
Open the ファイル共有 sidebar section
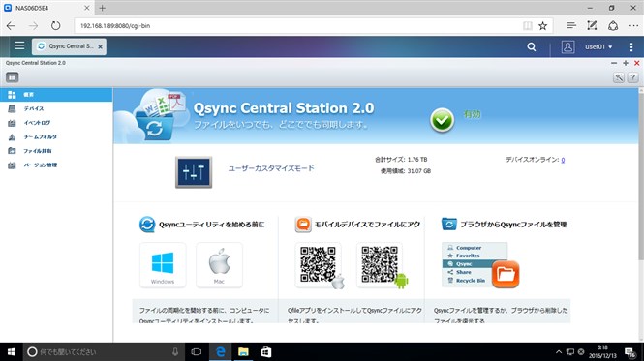pyautogui.click(x=56, y=151)
